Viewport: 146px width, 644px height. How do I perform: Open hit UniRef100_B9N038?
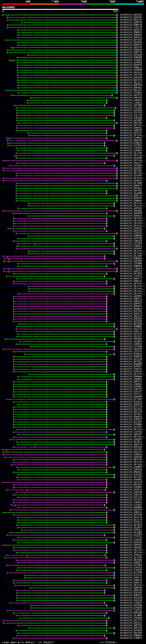click(131, 25)
